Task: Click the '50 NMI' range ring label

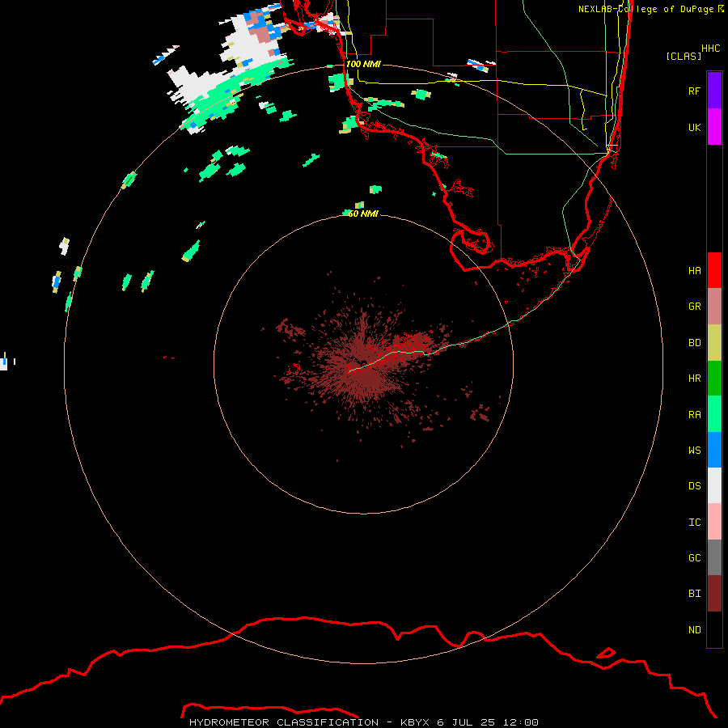Action: (363, 214)
